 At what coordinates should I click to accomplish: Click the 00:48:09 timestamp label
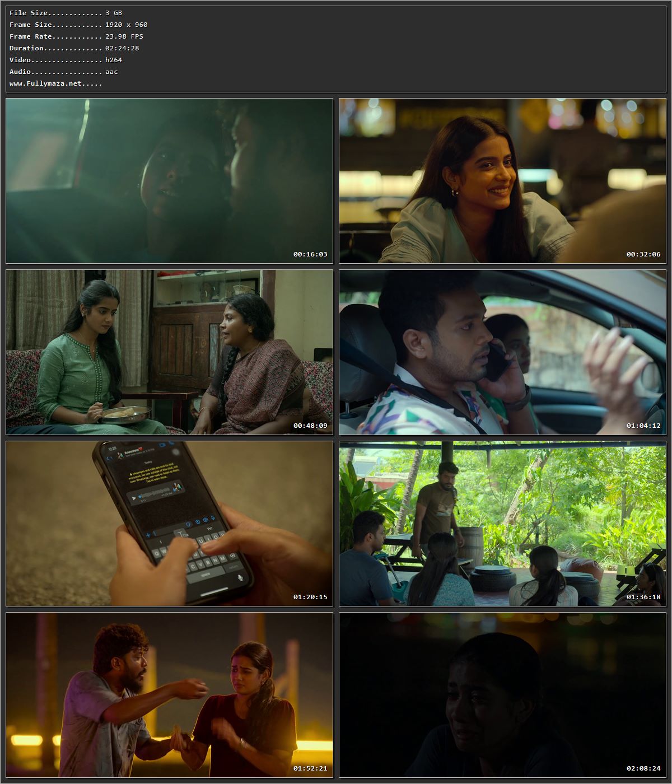click(310, 426)
